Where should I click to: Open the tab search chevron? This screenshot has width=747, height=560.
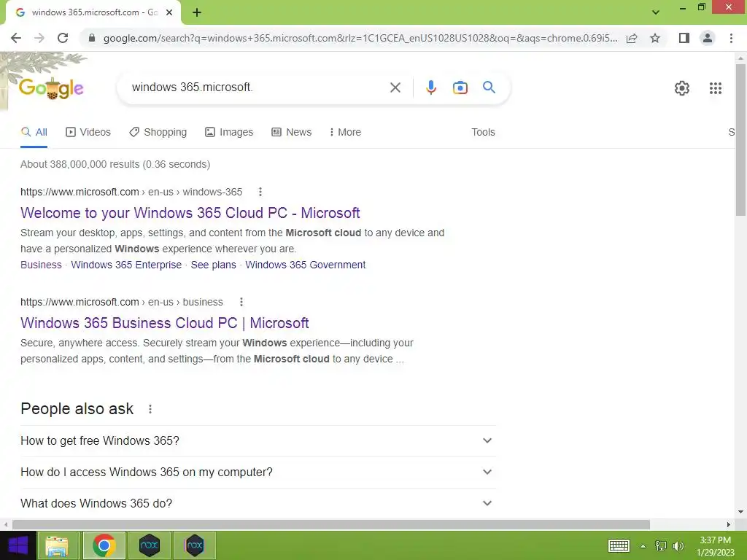(x=656, y=12)
